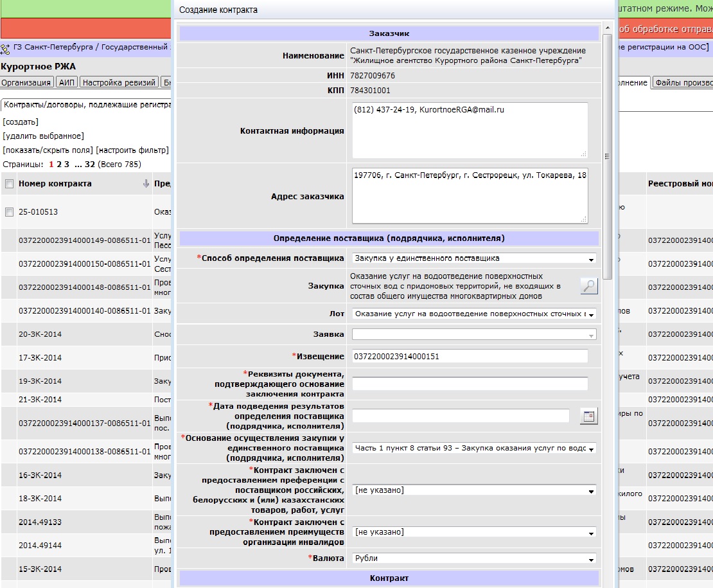Viewport: 713px width, 588px height.
Task: Click [удалить выбранное] link
Action: point(43,136)
